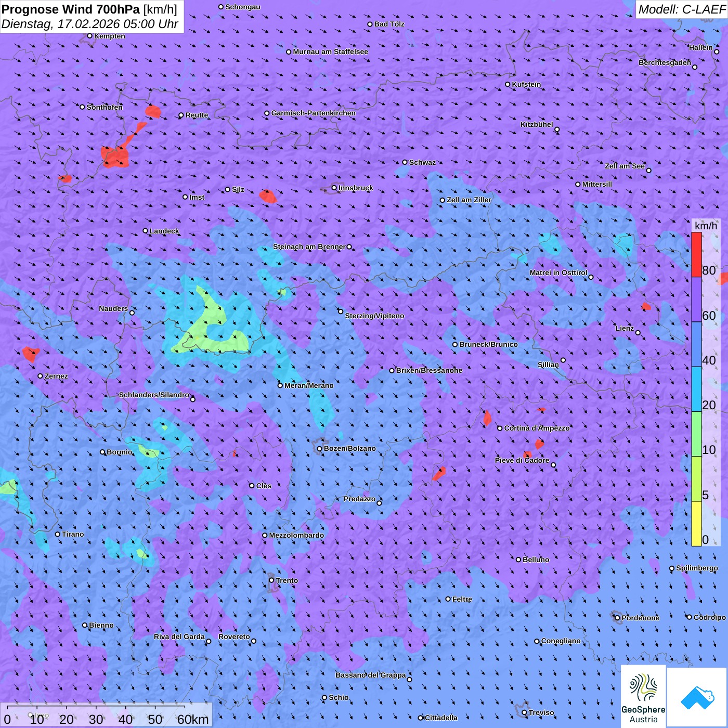Viewport: 728px width, 728px height.
Task: Click the Pieve di Cadore label
Action: coord(522,460)
